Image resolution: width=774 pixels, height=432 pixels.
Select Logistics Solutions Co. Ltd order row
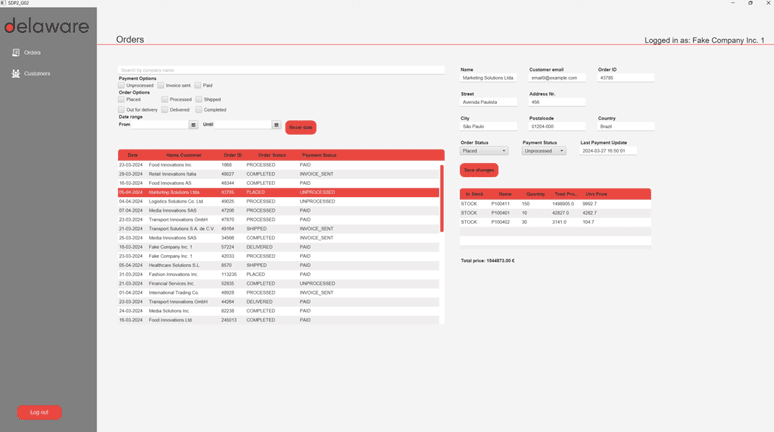tap(278, 201)
